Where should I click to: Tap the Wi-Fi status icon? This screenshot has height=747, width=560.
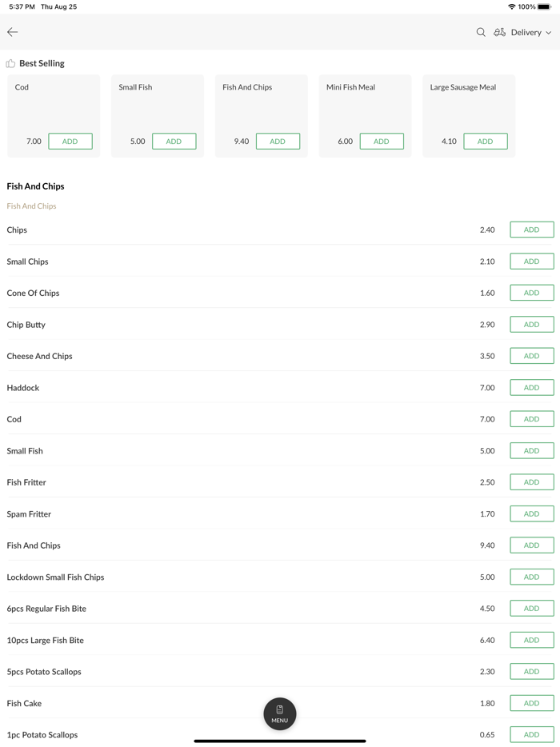[x=511, y=6]
